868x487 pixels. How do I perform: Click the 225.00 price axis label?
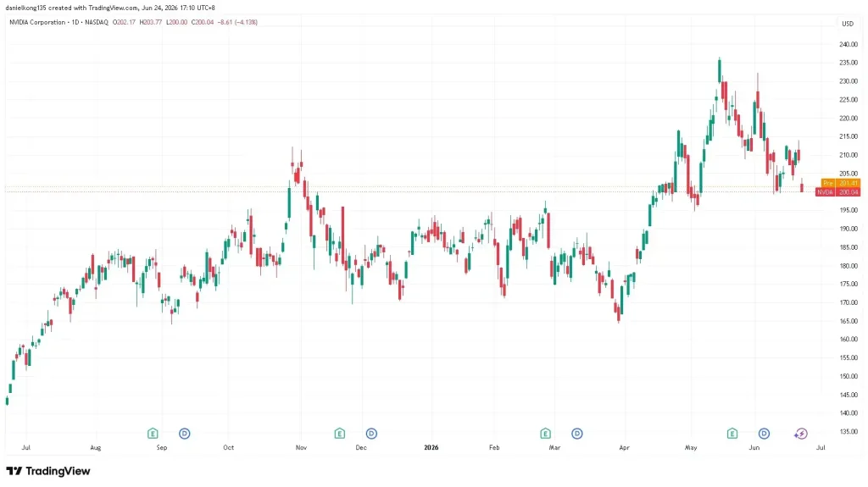coord(848,100)
